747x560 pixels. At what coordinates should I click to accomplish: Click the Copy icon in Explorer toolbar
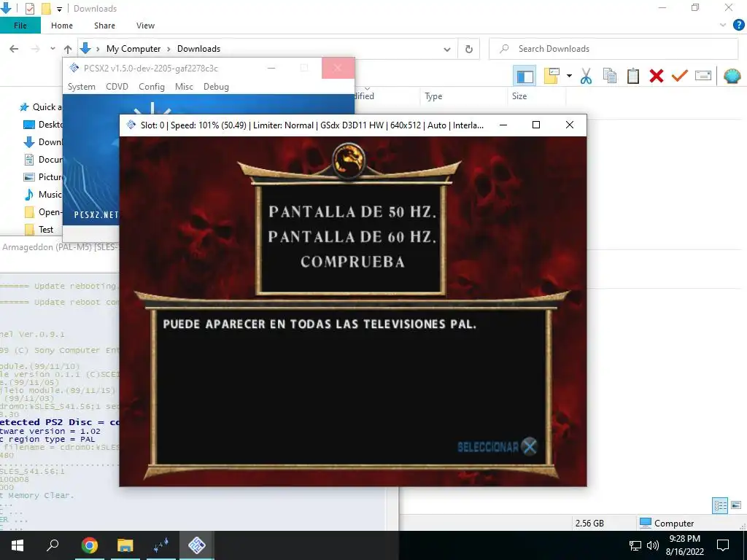click(x=609, y=76)
